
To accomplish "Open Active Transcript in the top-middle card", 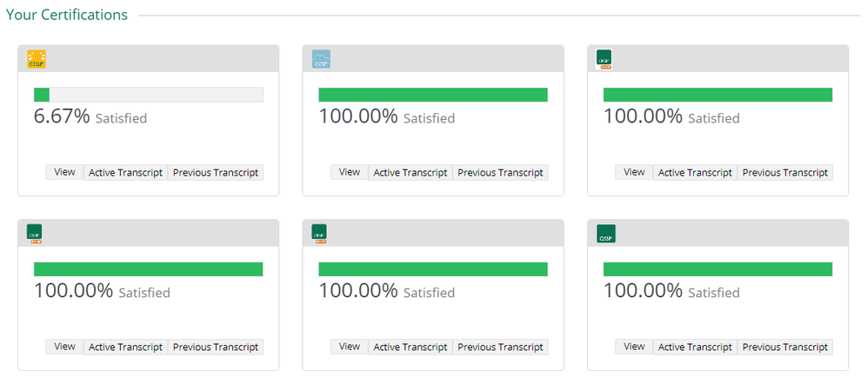I will click(x=411, y=173).
